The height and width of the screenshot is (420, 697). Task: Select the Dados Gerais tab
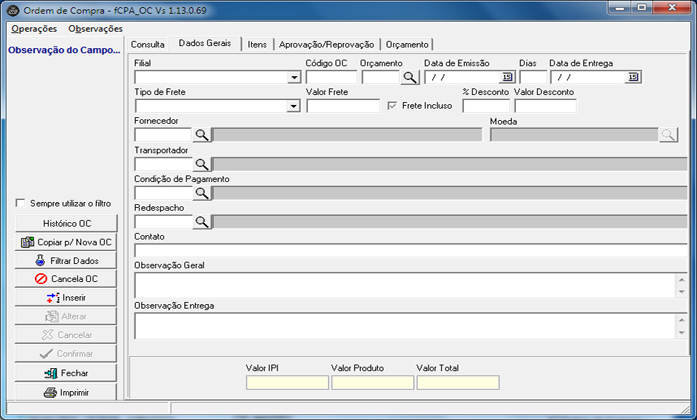tap(205, 43)
